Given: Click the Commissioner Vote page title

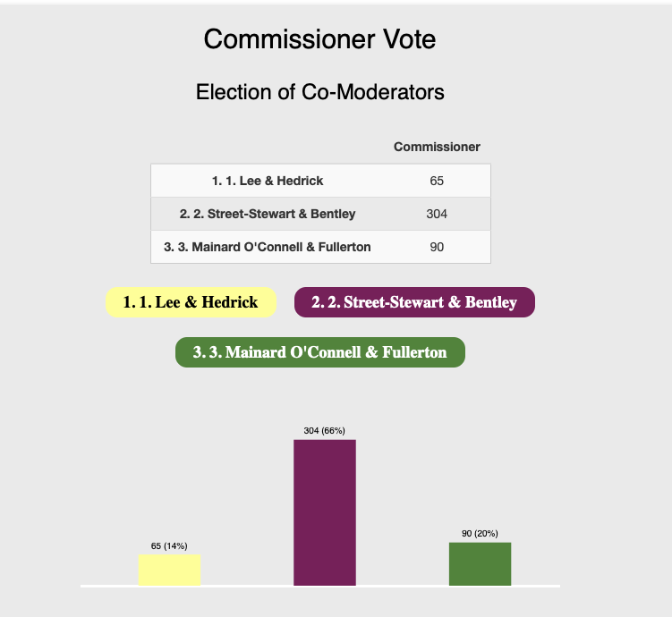Looking at the screenshot, I should click(x=319, y=39).
